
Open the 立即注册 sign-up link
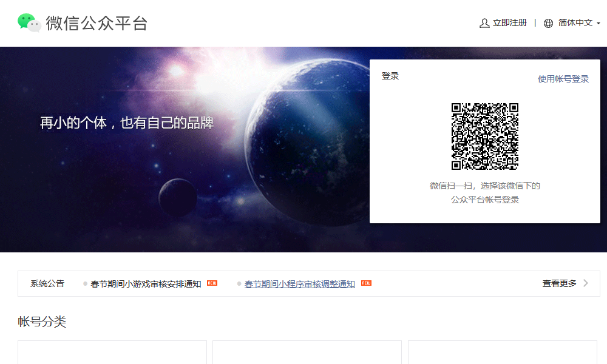(509, 23)
